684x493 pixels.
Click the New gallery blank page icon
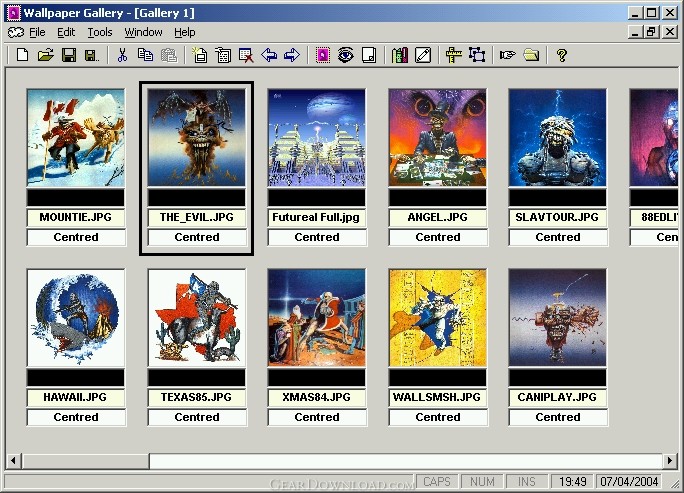[x=22, y=55]
